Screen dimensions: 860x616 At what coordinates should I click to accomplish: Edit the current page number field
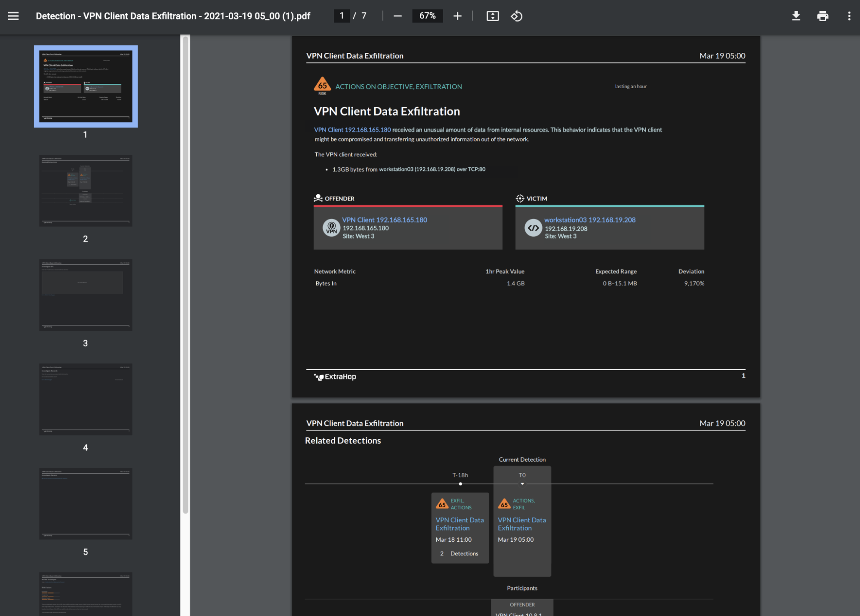click(342, 16)
